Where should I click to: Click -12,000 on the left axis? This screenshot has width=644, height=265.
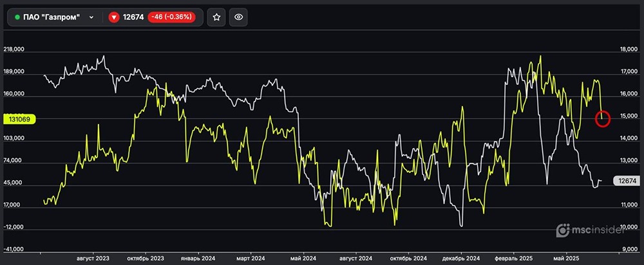point(13,227)
